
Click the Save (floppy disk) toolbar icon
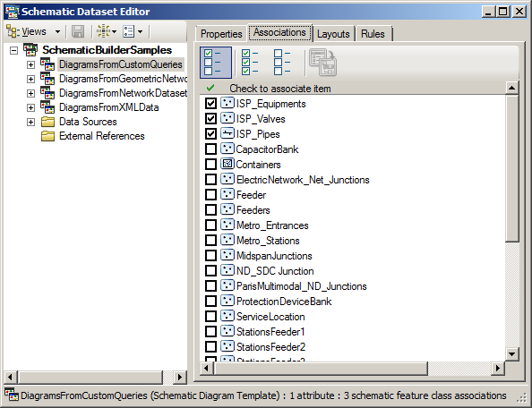[x=78, y=31]
